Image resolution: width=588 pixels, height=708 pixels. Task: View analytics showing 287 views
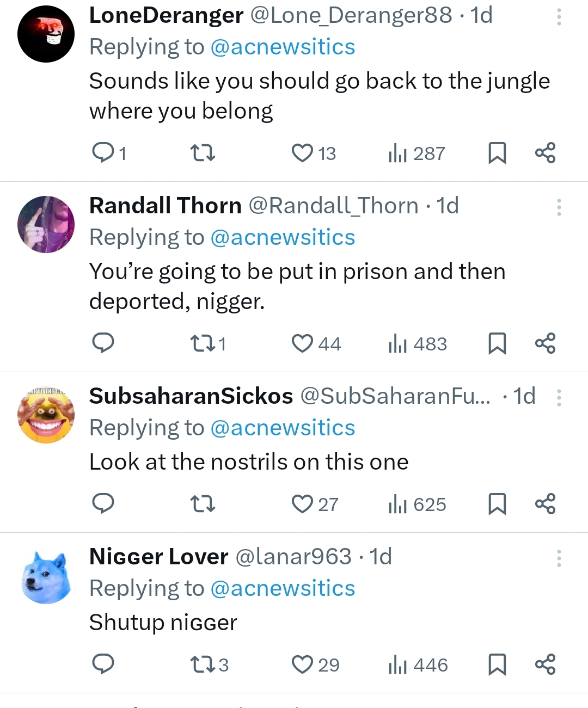[416, 153]
